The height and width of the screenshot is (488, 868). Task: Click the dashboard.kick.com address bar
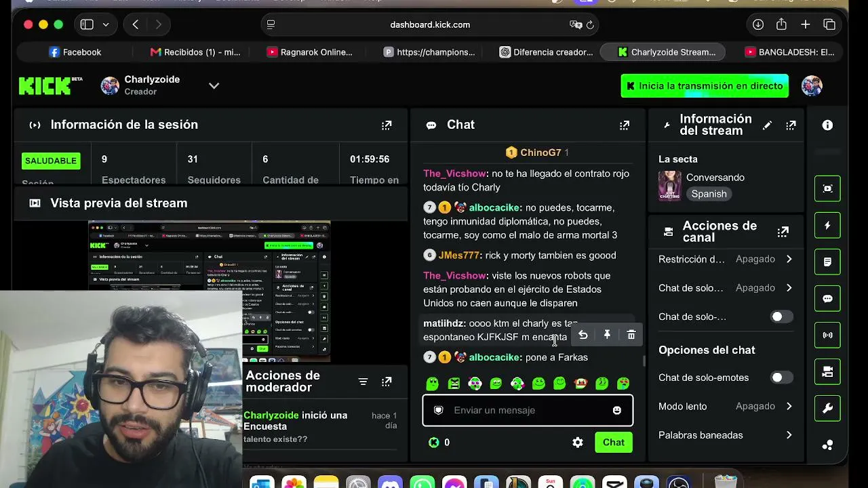pos(430,24)
